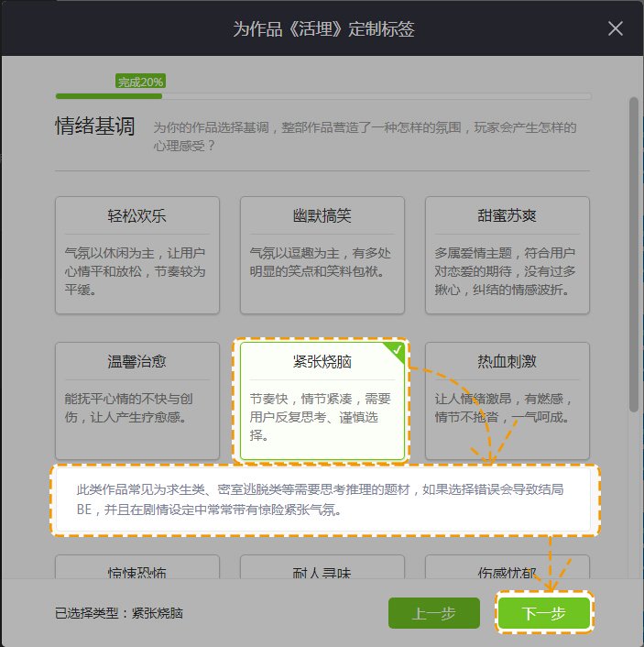Close the tag customization dialog
Viewport: 644px width, 647px height.
(616, 28)
